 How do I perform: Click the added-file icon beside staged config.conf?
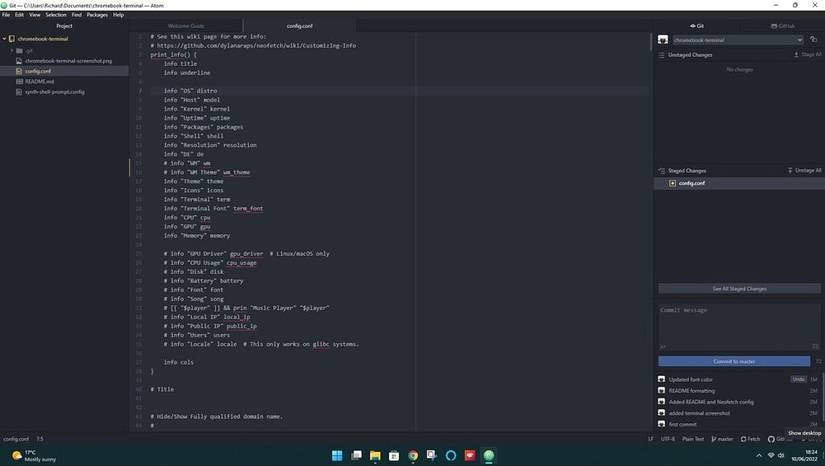(672, 183)
